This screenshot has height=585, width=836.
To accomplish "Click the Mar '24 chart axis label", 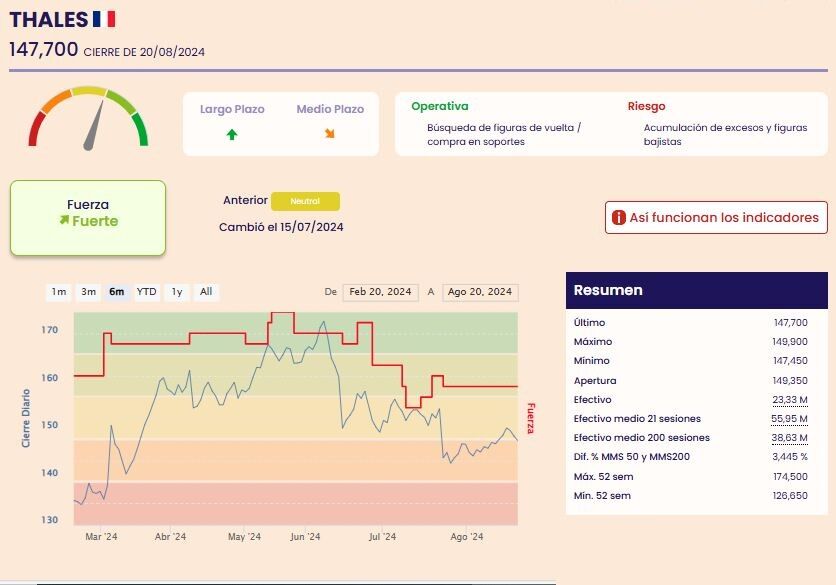I will (x=101, y=536).
